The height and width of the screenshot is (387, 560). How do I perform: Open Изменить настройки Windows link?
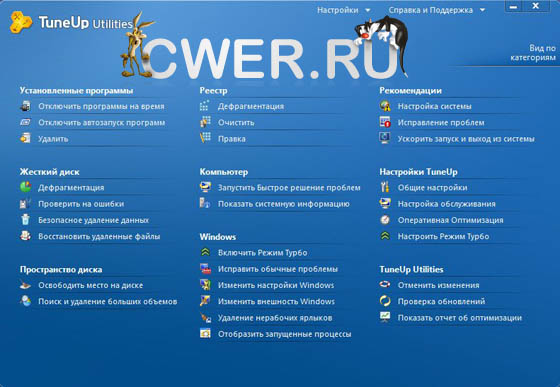(276, 285)
